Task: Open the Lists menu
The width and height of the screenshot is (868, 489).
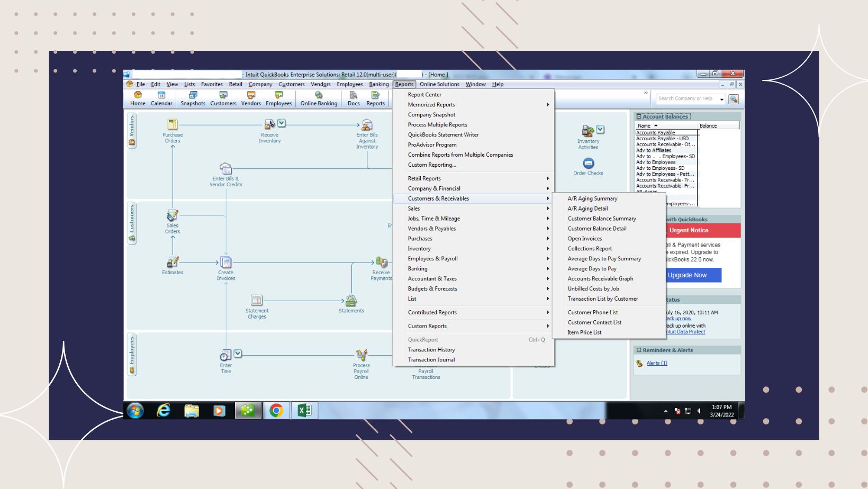Action: [x=189, y=84]
